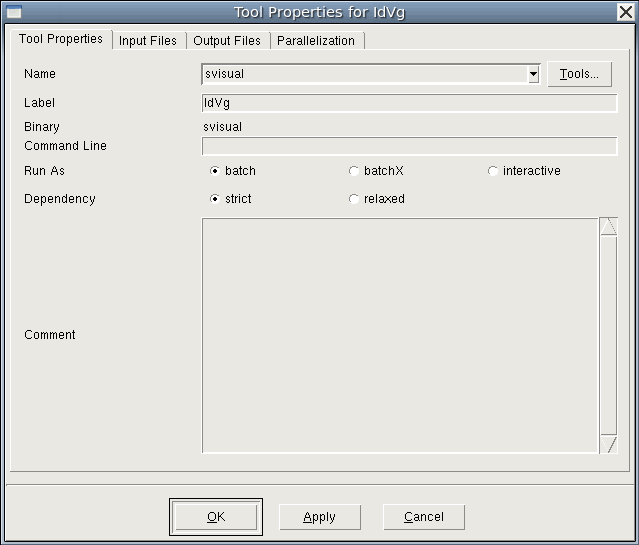Set Dependency to relaxed

pyautogui.click(x=377, y=199)
